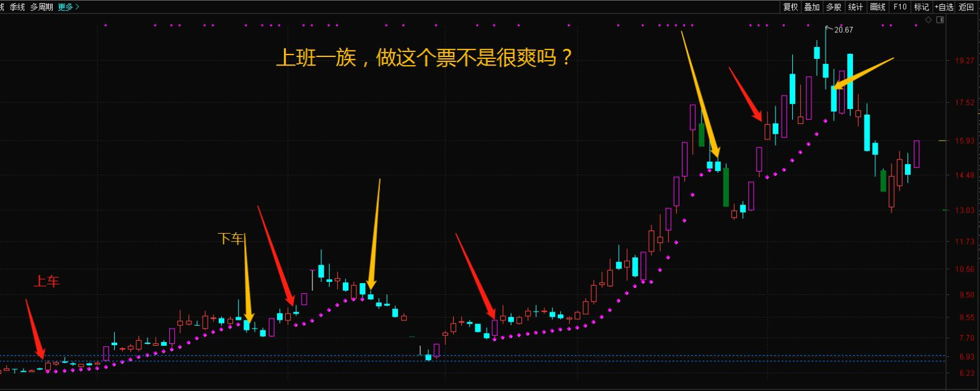Click the diamond icon above the chart
The width and height of the screenshot is (980, 391).
pos(929,20)
